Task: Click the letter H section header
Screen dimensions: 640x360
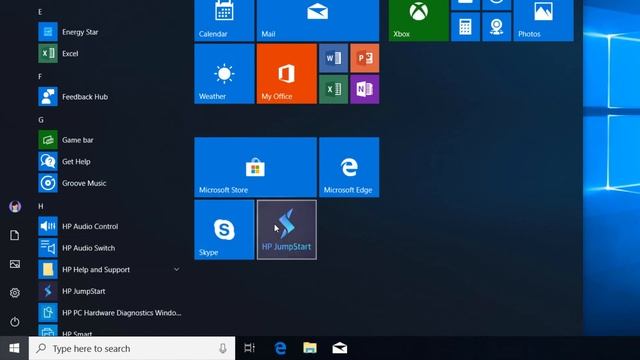Action: pyautogui.click(x=40, y=206)
